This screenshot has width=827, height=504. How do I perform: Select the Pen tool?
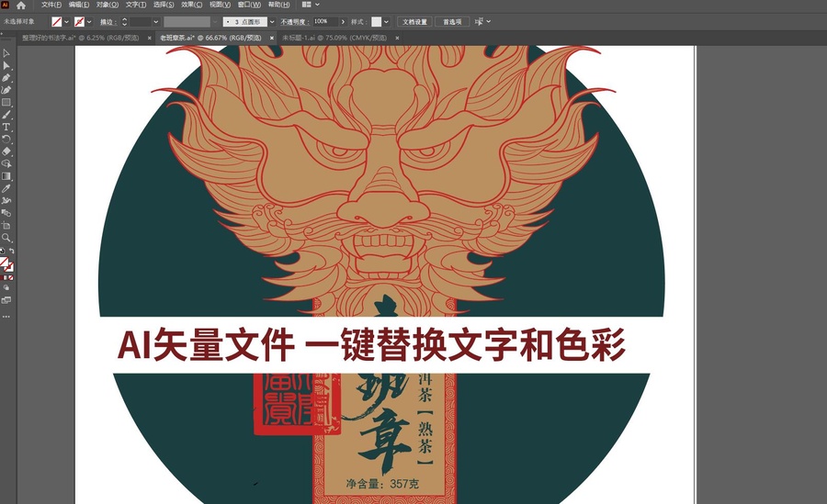tap(6, 78)
